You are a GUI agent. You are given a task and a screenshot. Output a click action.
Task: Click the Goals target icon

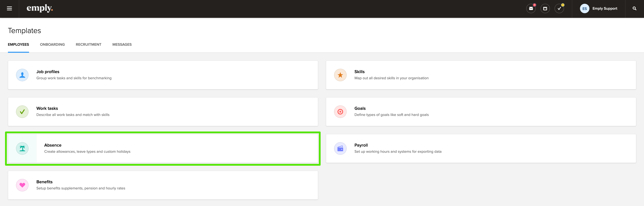pyautogui.click(x=340, y=112)
